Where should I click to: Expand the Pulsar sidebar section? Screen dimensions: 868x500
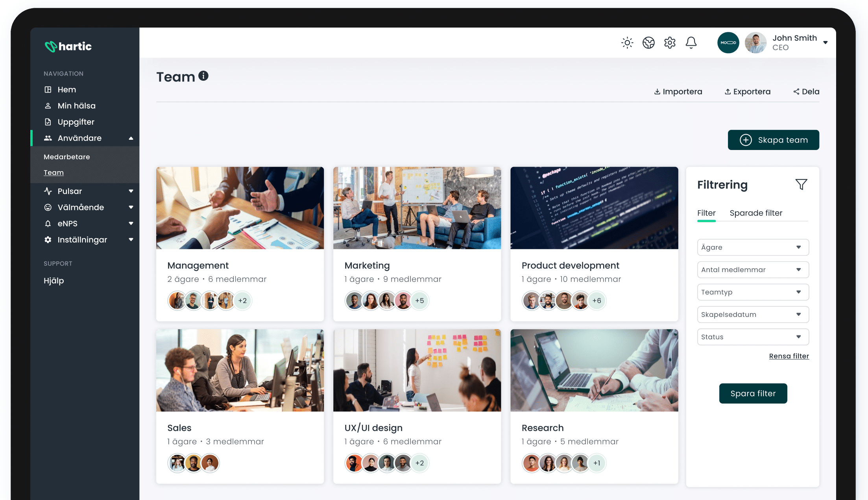tap(131, 191)
